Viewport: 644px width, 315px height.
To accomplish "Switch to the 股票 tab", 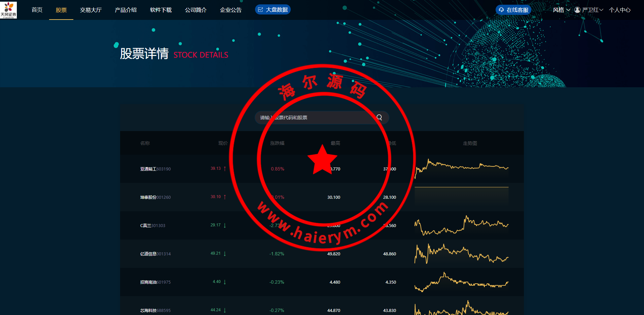I will tap(61, 10).
